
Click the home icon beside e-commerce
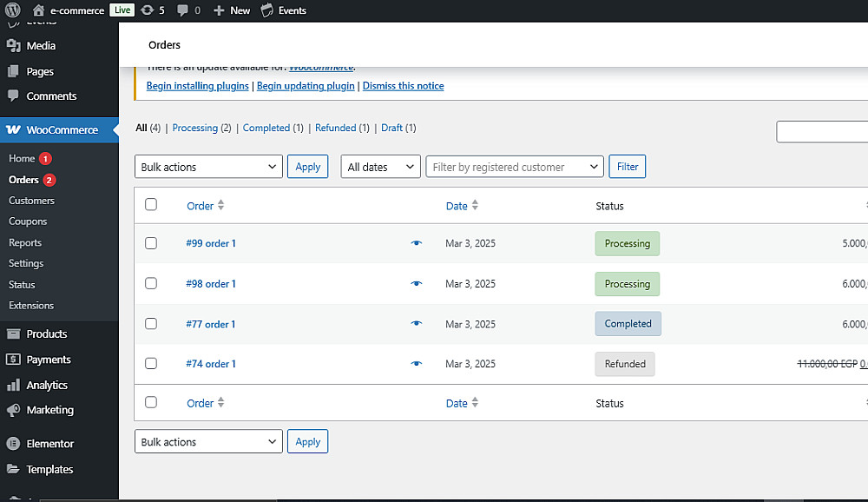[x=38, y=10]
